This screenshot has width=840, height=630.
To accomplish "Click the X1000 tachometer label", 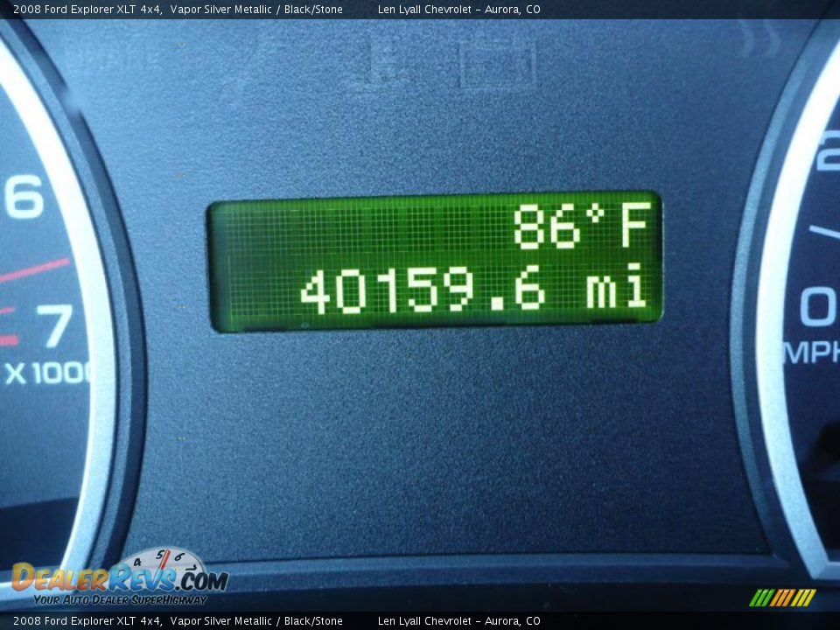I will (49, 373).
